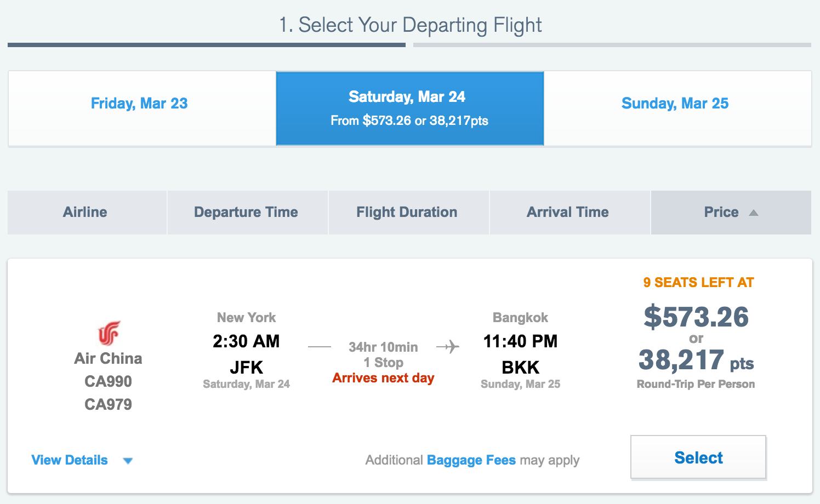The width and height of the screenshot is (820, 504).
Task: Open View Details for the Air China flight
Action: coord(70,460)
